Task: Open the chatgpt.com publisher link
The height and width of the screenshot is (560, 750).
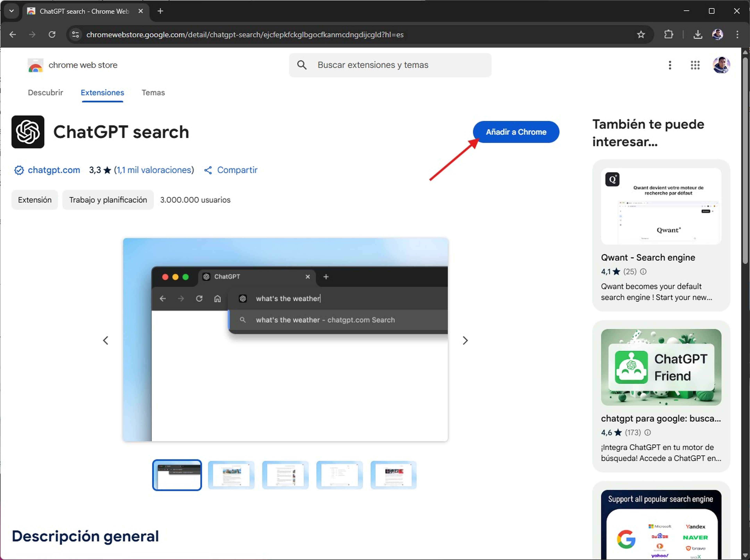Action: point(54,170)
